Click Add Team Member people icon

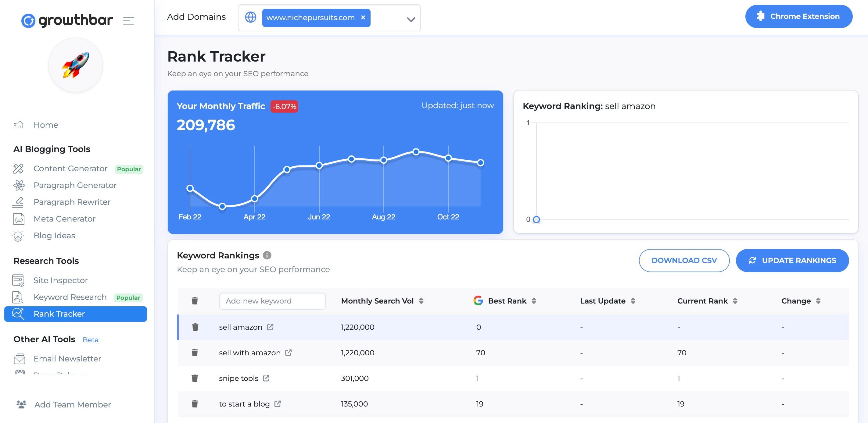(x=21, y=404)
